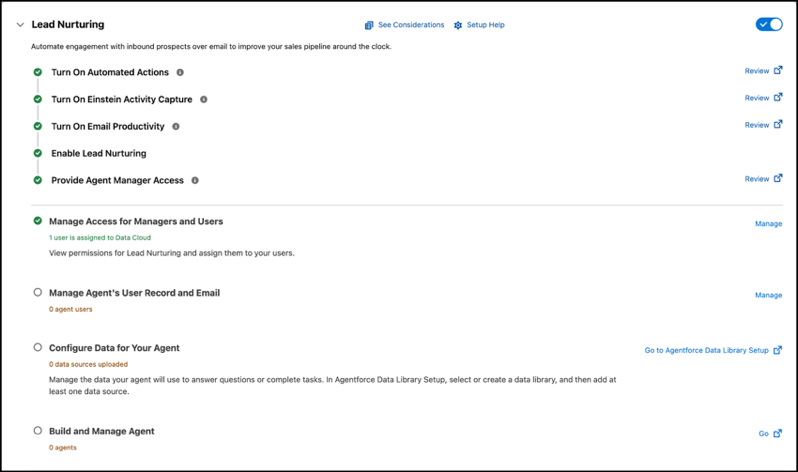
Task: Click the Manage Agent's User Record status circle
Action: pos(38,293)
